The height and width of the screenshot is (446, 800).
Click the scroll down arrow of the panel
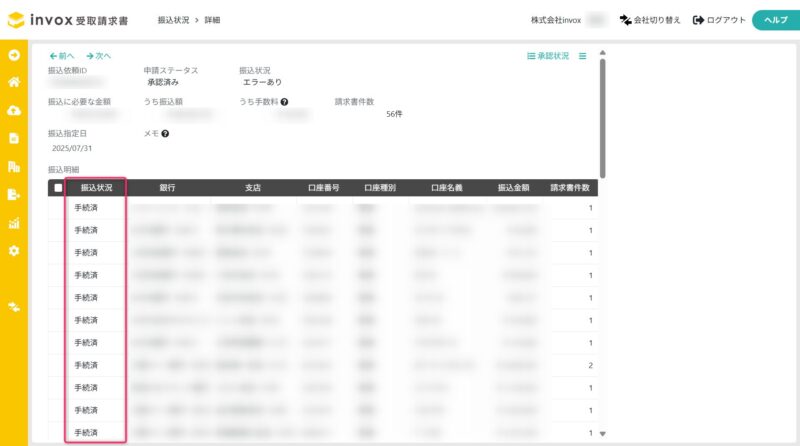point(603,434)
